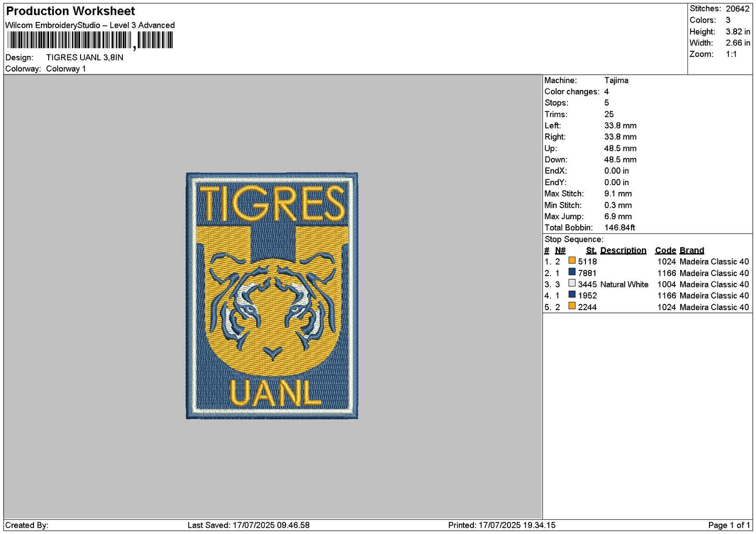Click 'Printed: 17/07/2025 19.34.15' footer text

[502, 525]
